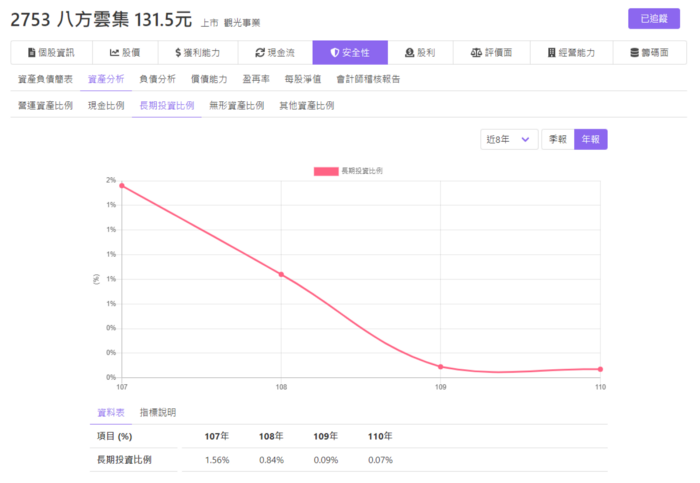This screenshot has width=700, height=483.
Task: Open the 會計師稽核報告 sub-tab
Action: [x=368, y=79]
